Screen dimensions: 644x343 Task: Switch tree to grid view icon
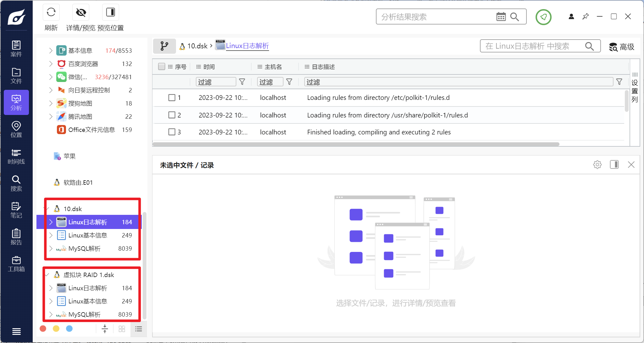122,329
